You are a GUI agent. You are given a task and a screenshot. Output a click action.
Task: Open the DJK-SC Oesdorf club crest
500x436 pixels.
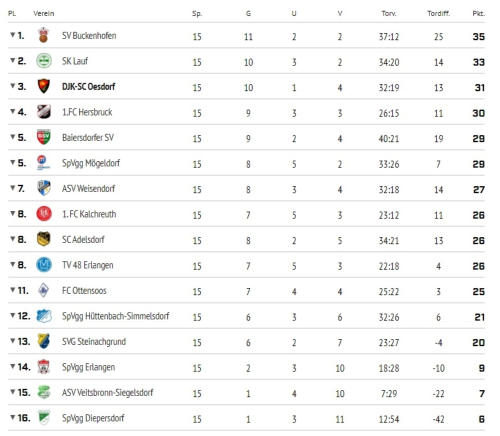tap(44, 86)
